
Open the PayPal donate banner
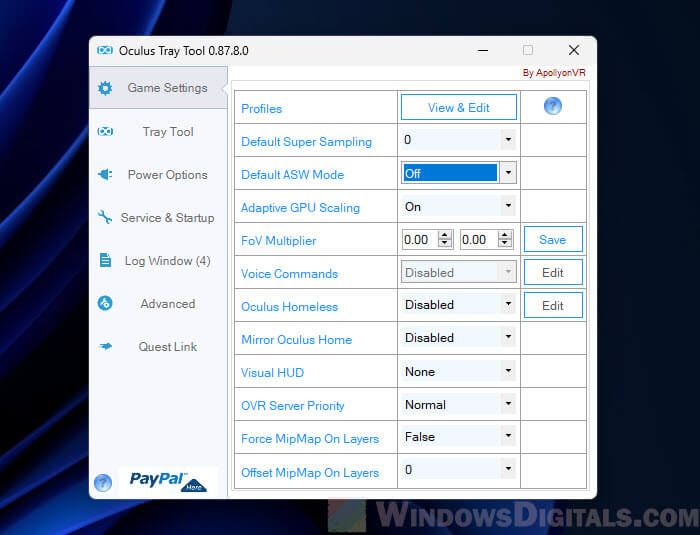tap(168, 481)
